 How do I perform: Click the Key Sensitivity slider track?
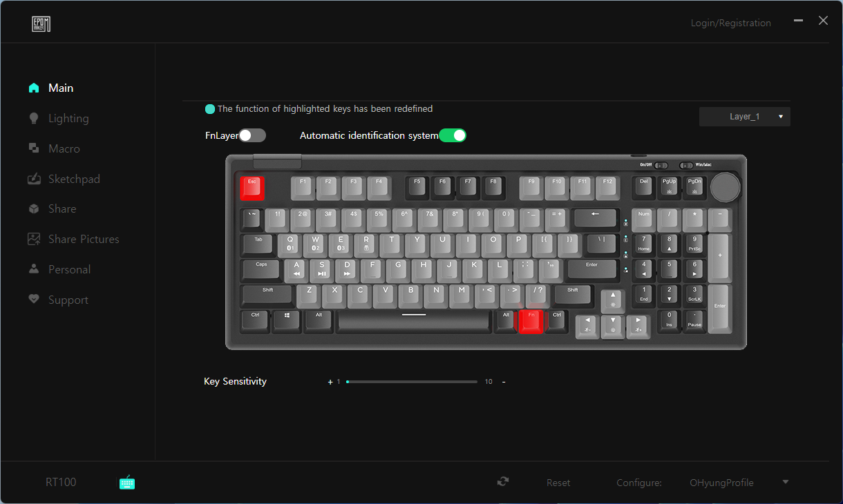pos(412,381)
